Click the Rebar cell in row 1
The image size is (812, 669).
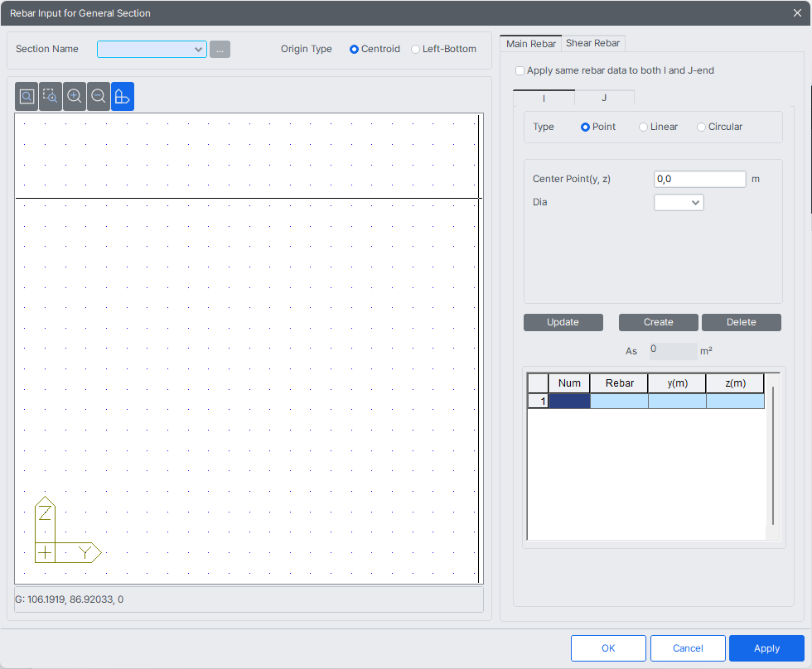620,402
